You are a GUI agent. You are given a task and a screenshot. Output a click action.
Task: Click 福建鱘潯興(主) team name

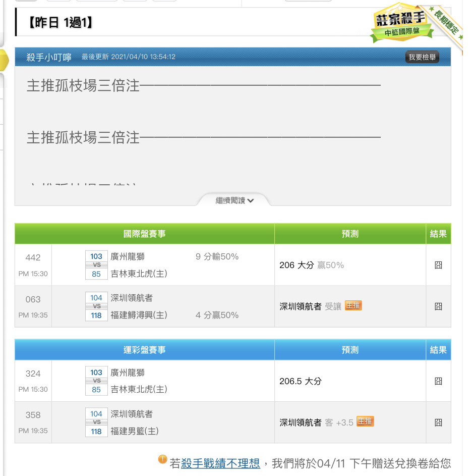(x=139, y=315)
